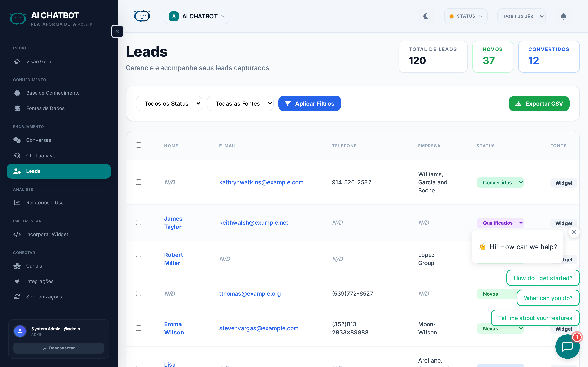
Task: Dismiss the chat popup with the X
Action: [574, 232]
